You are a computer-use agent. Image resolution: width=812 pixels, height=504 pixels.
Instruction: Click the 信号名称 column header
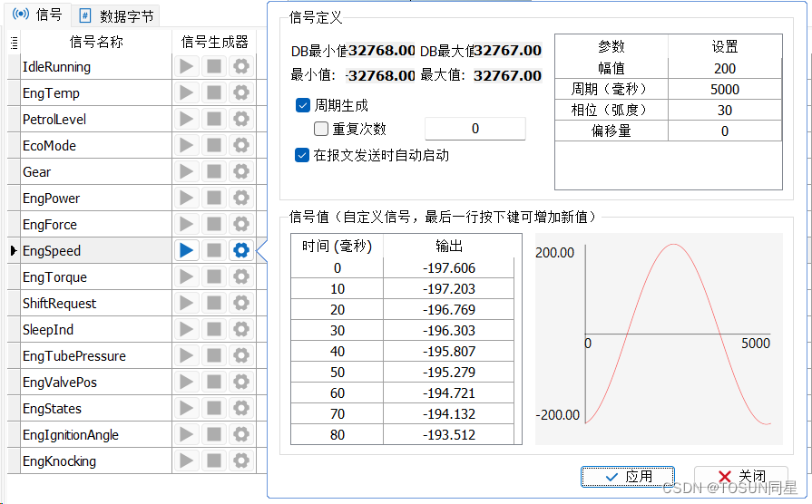pyautogui.click(x=96, y=42)
